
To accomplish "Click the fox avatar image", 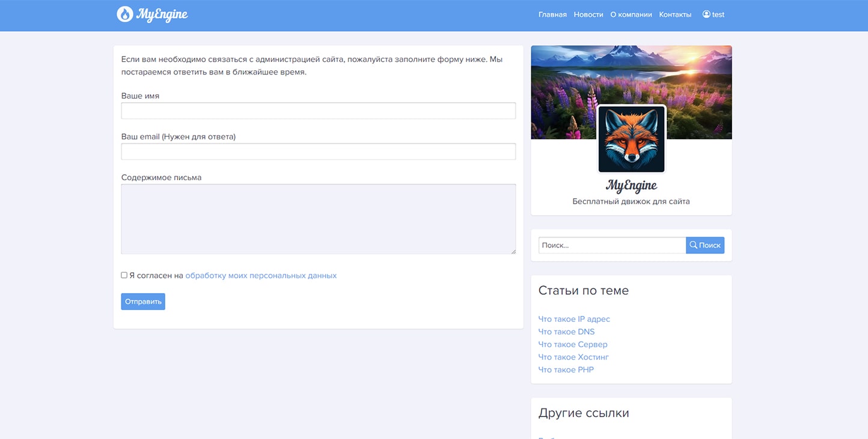I will [631, 139].
